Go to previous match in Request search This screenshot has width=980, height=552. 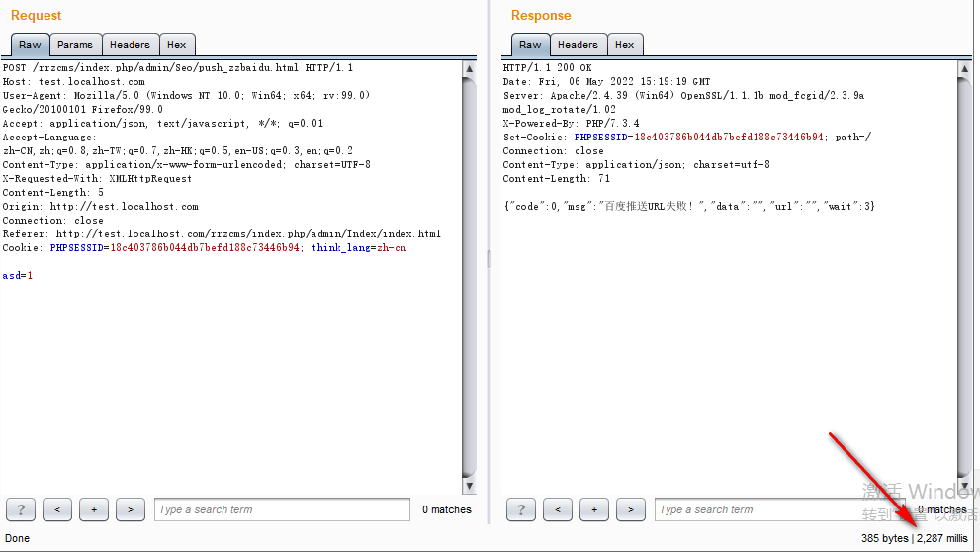coord(57,509)
